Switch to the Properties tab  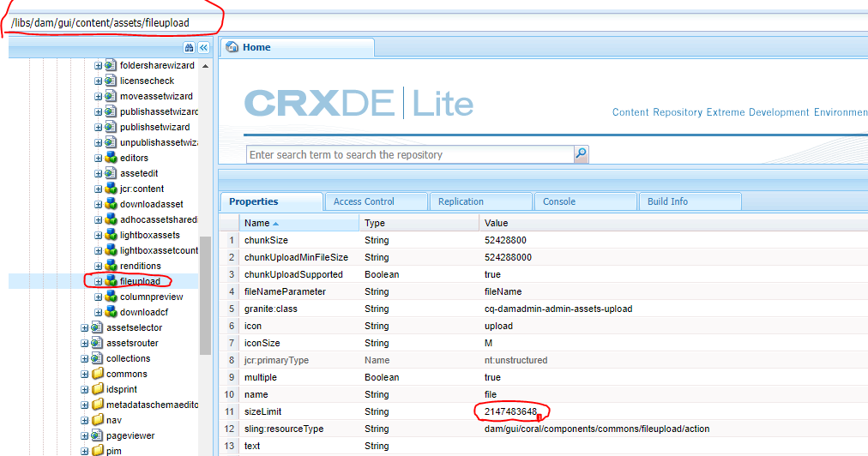tap(271, 201)
